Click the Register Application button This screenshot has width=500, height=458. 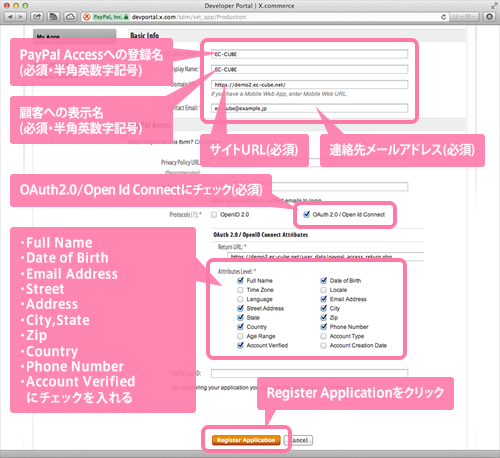(x=246, y=440)
